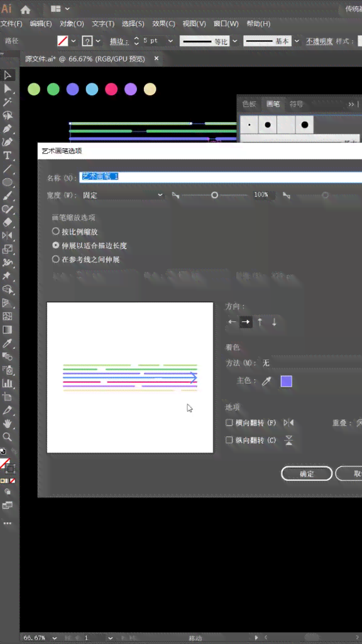This screenshot has width=362, height=644.
Task: Set brush direction to right arrow
Action: 246,322
